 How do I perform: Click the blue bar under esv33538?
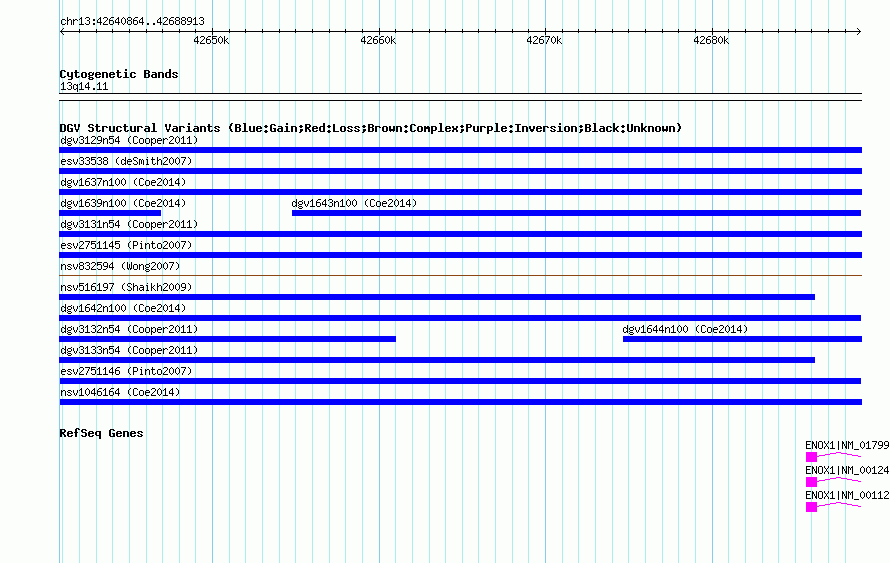(460, 171)
